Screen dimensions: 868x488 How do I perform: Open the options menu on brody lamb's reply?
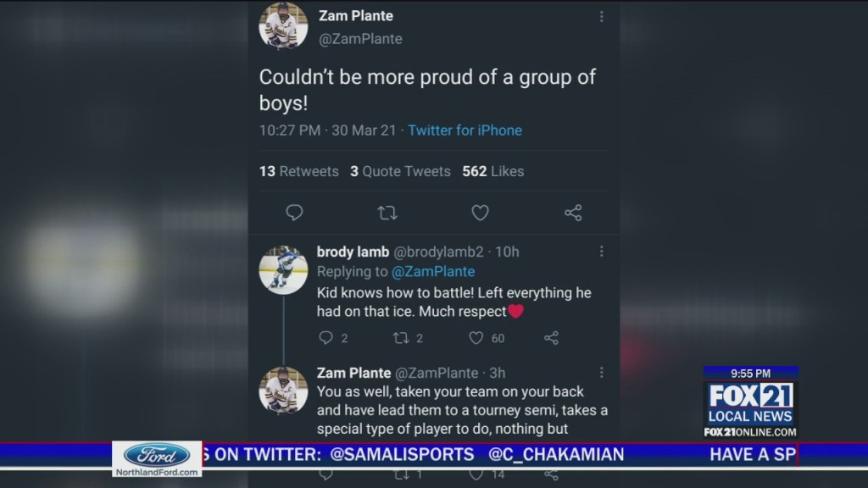(x=602, y=251)
